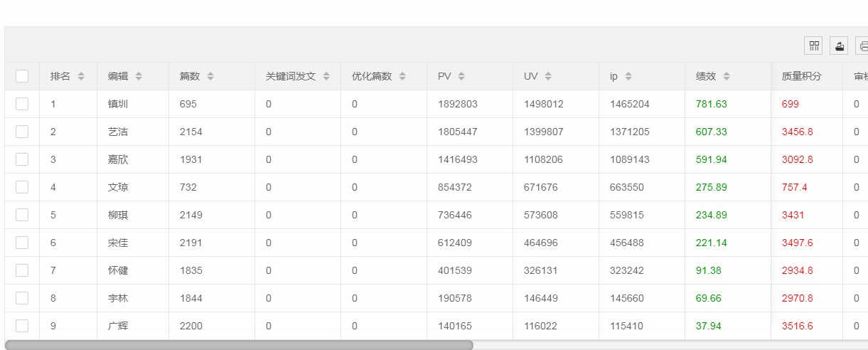Click the 质量积分 value 3516.6
Image resolution: width=868 pixels, height=350 pixels.
click(x=798, y=326)
